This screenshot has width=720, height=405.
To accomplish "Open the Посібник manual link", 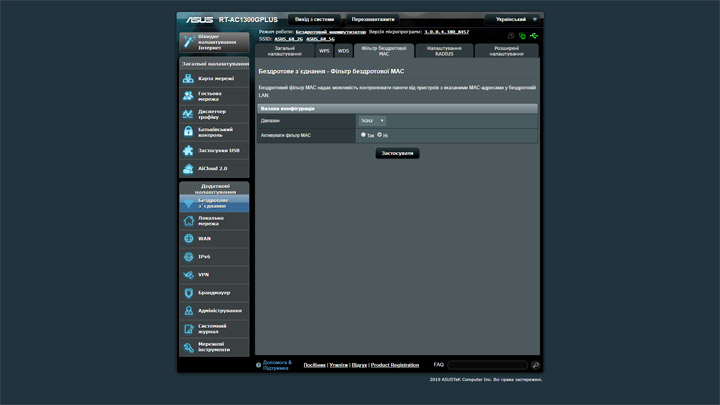I will click(x=315, y=365).
